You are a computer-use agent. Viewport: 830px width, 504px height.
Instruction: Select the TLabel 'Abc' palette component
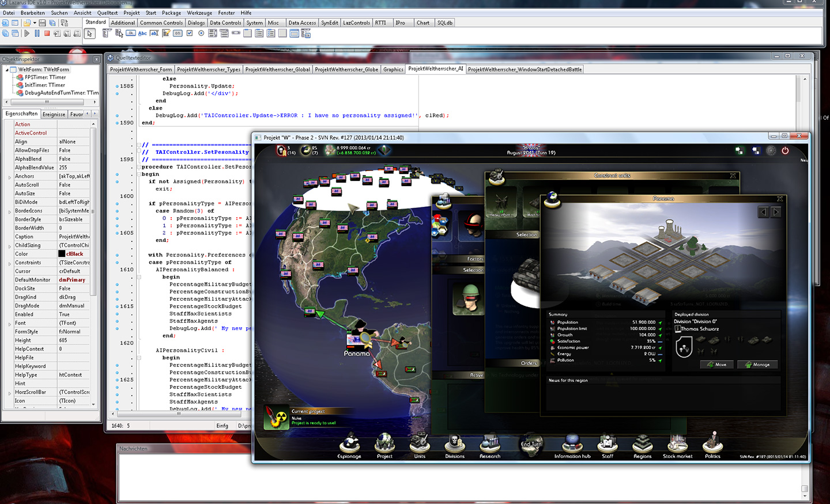click(142, 33)
